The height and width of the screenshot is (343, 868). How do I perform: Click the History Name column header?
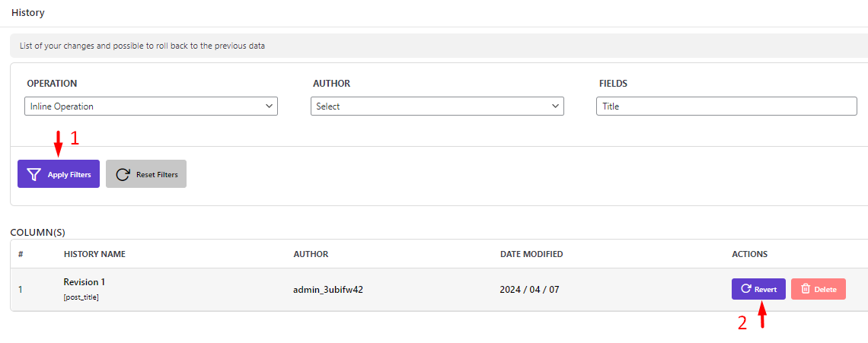94,254
